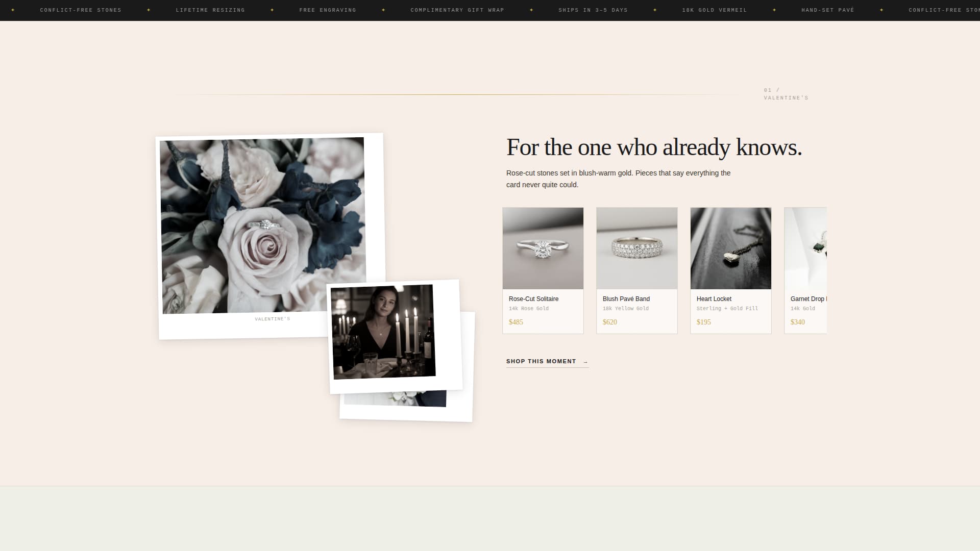980x551 pixels.
Task: Click the 01 / VALENTINE'S slide indicator
Action: (786, 93)
